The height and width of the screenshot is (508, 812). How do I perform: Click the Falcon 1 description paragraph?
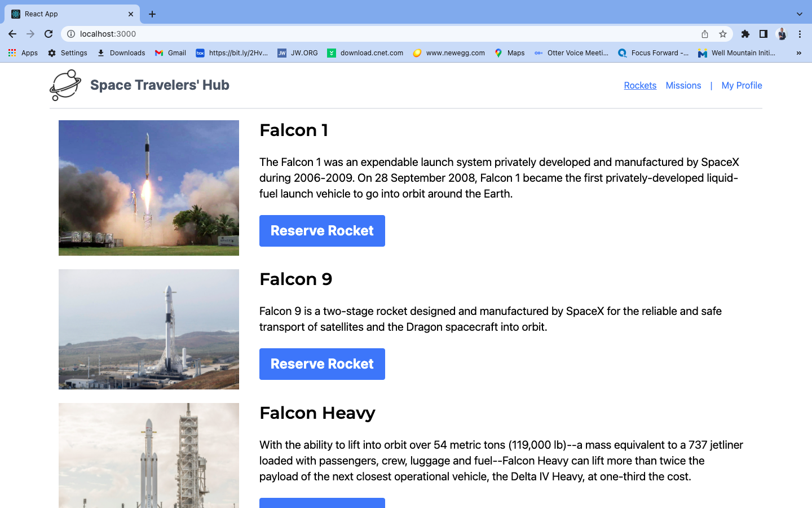click(x=500, y=178)
